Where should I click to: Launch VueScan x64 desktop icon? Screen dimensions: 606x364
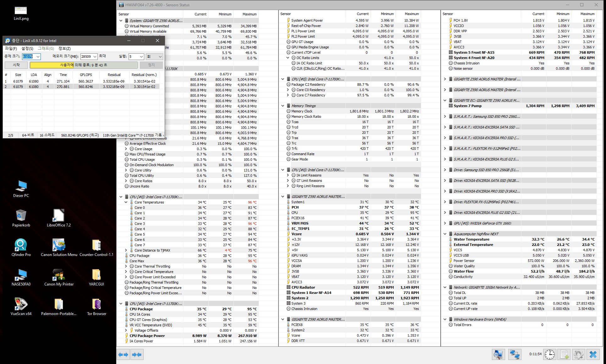click(x=21, y=307)
